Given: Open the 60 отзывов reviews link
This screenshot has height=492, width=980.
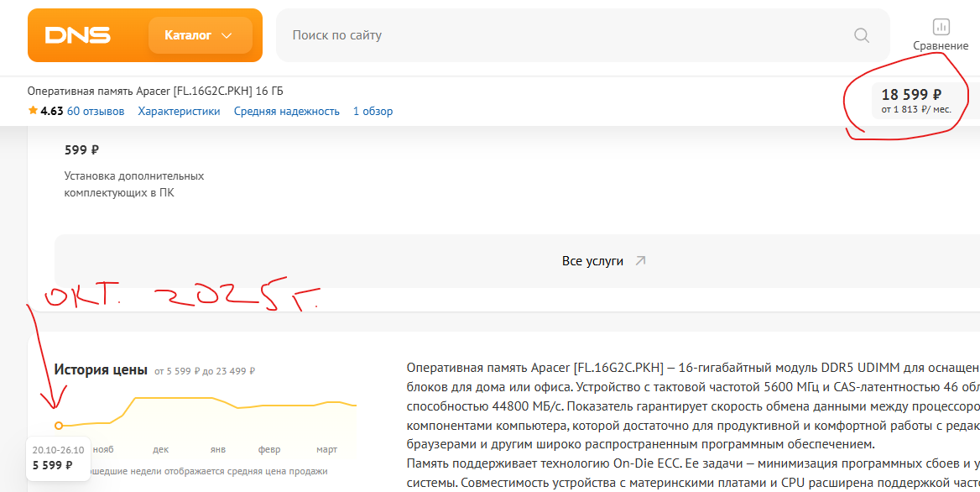Looking at the screenshot, I should (x=96, y=112).
